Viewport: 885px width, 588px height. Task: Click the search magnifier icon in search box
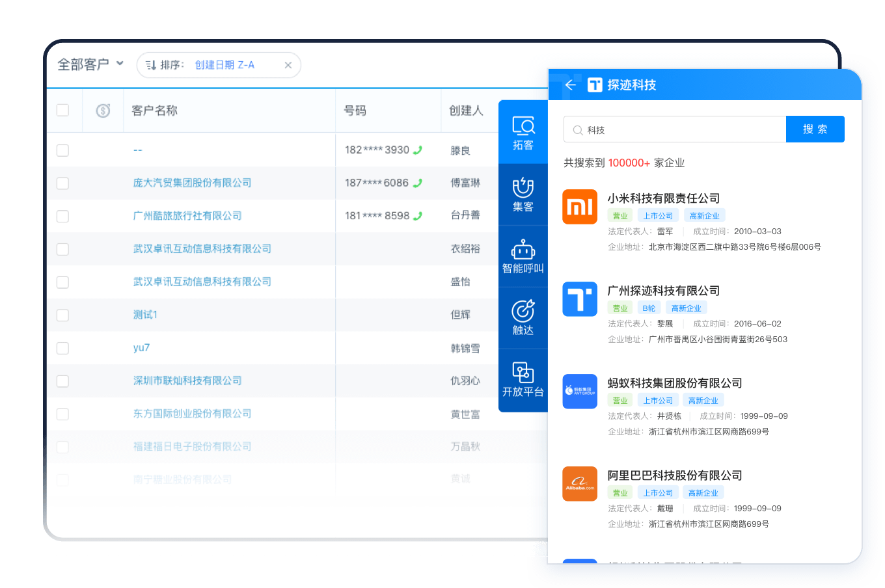[x=577, y=130]
